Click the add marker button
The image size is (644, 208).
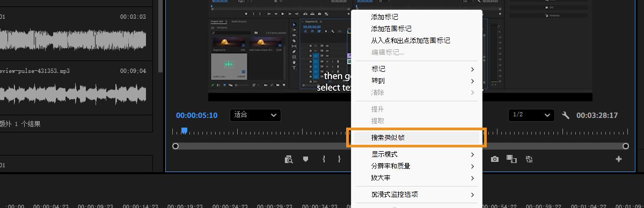point(305,159)
